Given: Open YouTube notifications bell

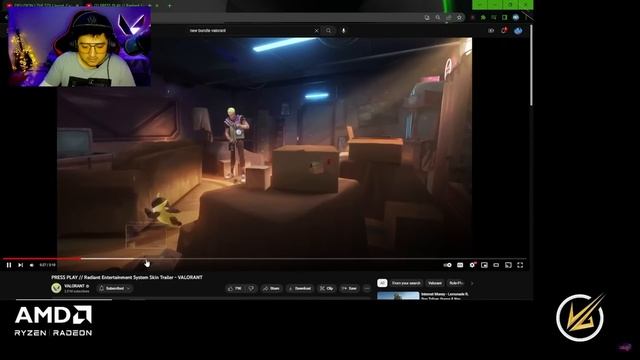Looking at the screenshot, I should coord(504,30).
